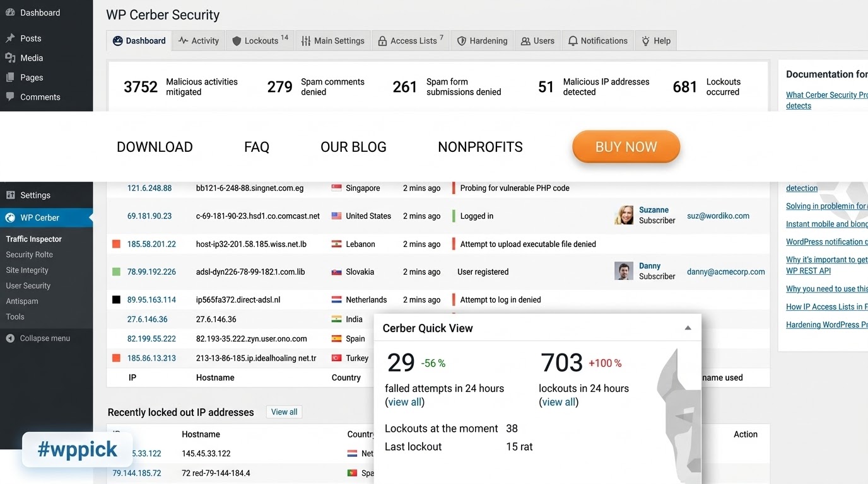Image resolution: width=868 pixels, height=484 pixels.
Task: Click the Activity pulse icon
Action: (x=184, y=41)
